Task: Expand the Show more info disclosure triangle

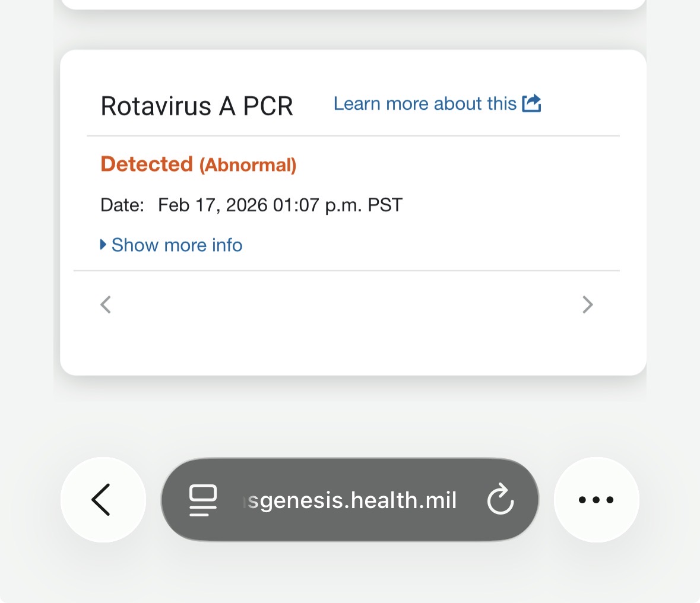Action: pyautogui.click(x=103, y=245)
